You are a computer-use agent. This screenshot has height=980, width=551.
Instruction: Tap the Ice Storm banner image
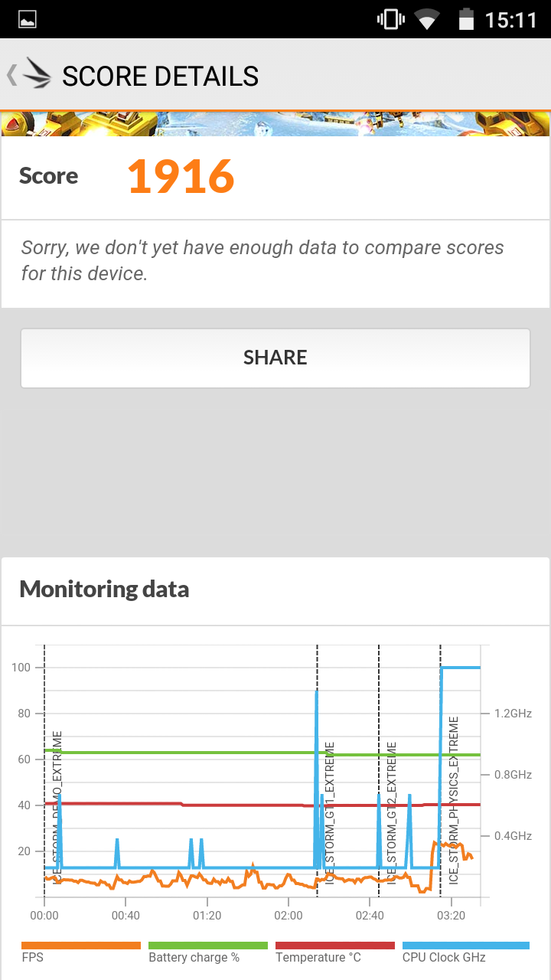coord(275,124)
